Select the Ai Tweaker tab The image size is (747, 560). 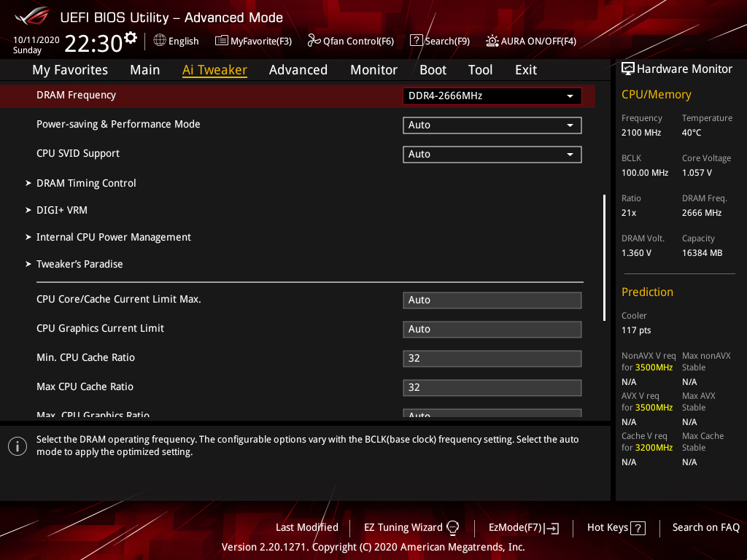pyautogui.click(x=214, y=70)
